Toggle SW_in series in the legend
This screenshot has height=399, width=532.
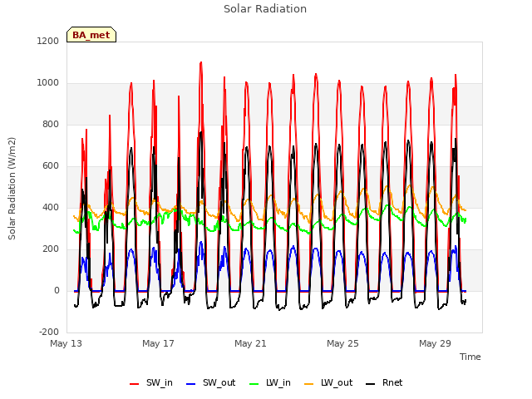[151, 382]
